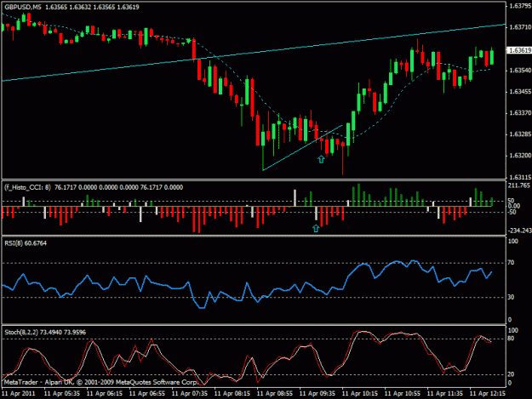Click time axis label 11 Apr 08:55
532x399 pixels.
[275, 394]
